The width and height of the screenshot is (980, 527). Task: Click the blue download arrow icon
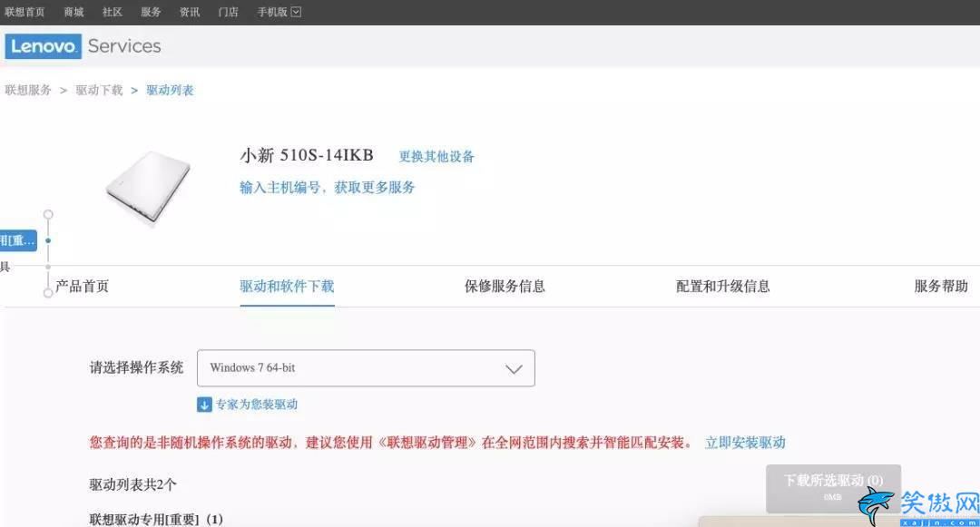tap(204, 405)
